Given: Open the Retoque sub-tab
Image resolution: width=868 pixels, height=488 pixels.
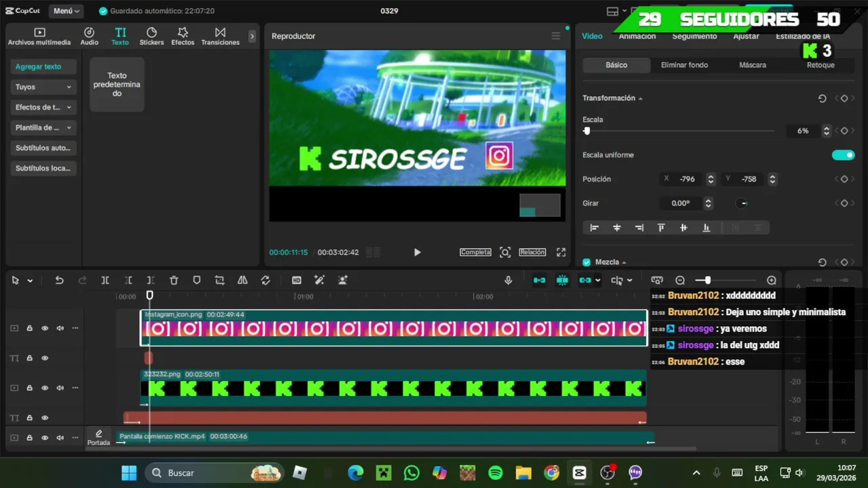Looking at the screenshot, I should (821, 65).
